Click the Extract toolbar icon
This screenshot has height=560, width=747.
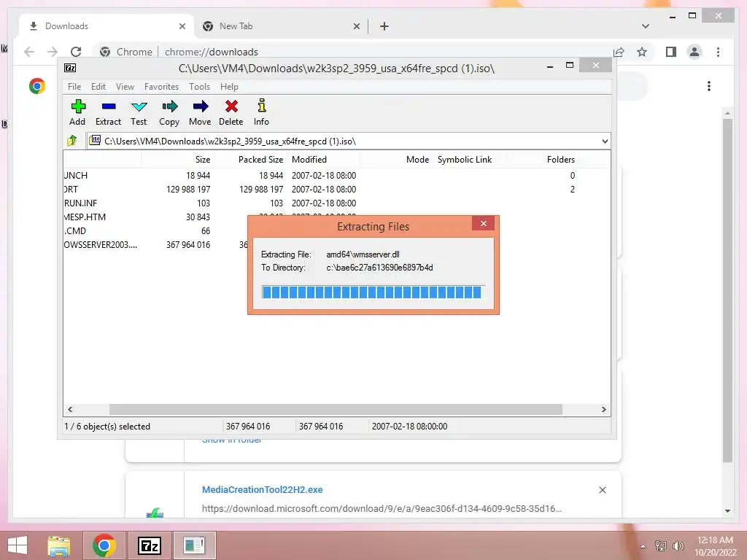[109, 106]
